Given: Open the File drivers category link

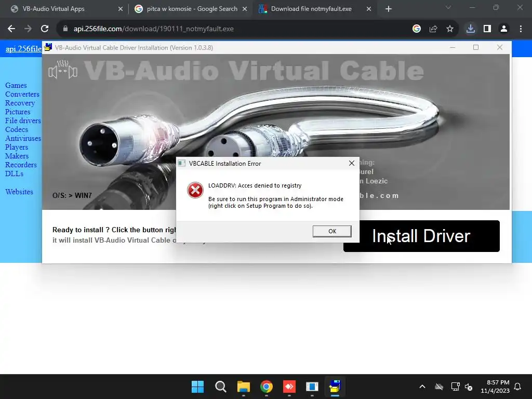Looking at the screenshot, I should [23, 121].
